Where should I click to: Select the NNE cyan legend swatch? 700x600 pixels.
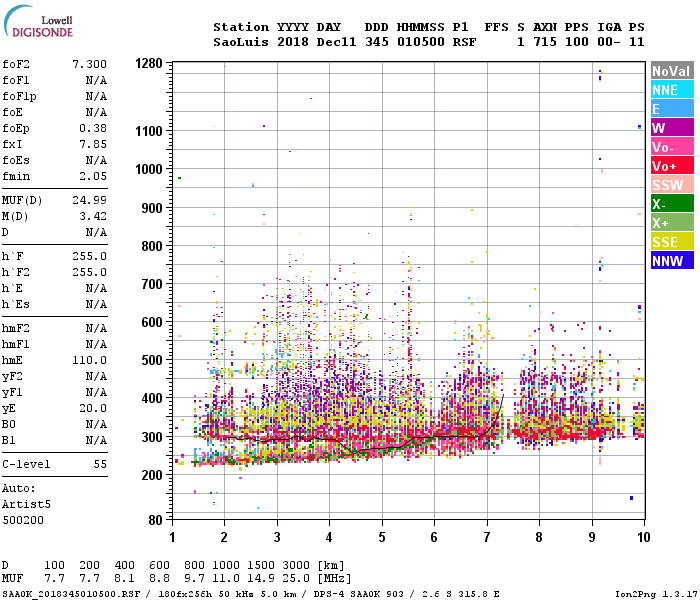(672, 90)
